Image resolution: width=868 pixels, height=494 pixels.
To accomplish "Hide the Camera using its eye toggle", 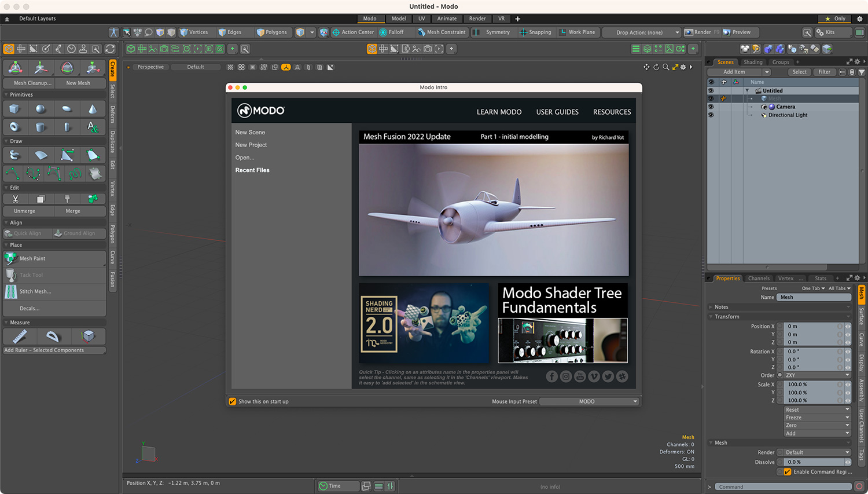I will tap(711, 107).
